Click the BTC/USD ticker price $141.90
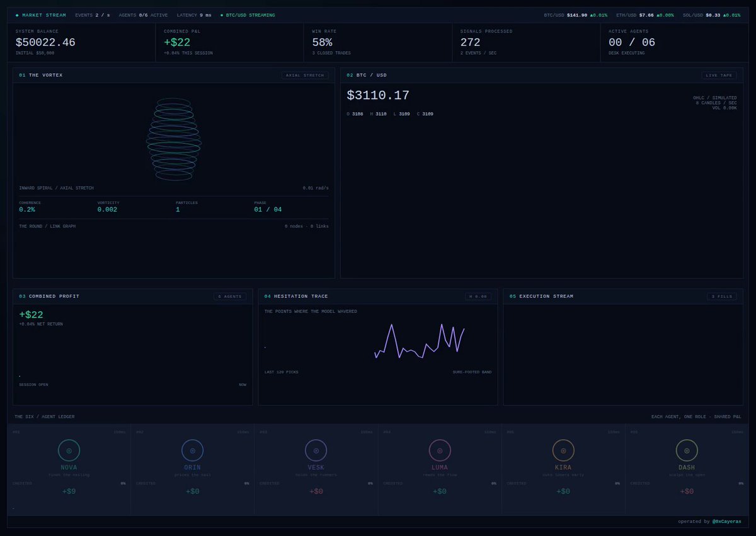Screen dimensions: 756x536 tap(576, 15)
